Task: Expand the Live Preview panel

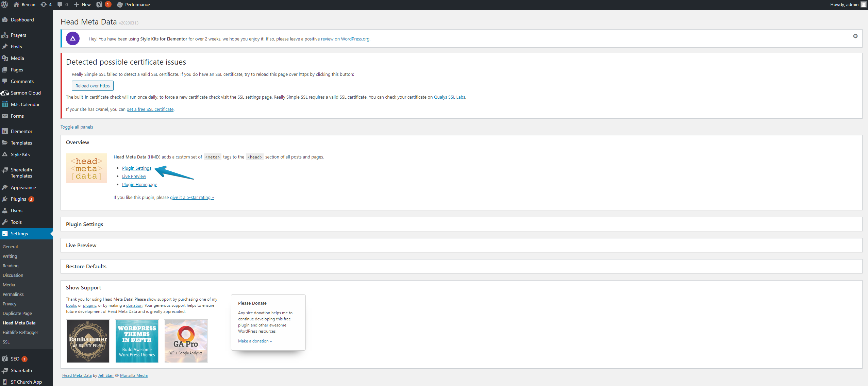Action: coord(81,246)
